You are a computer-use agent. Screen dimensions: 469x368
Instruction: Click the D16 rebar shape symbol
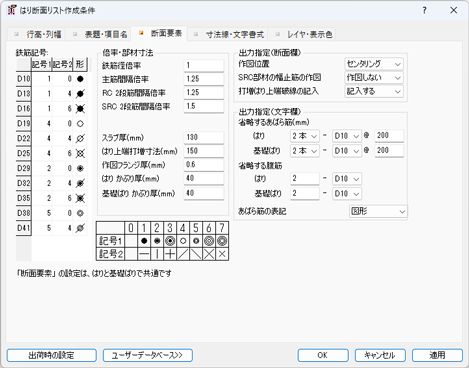coord(80,109)
